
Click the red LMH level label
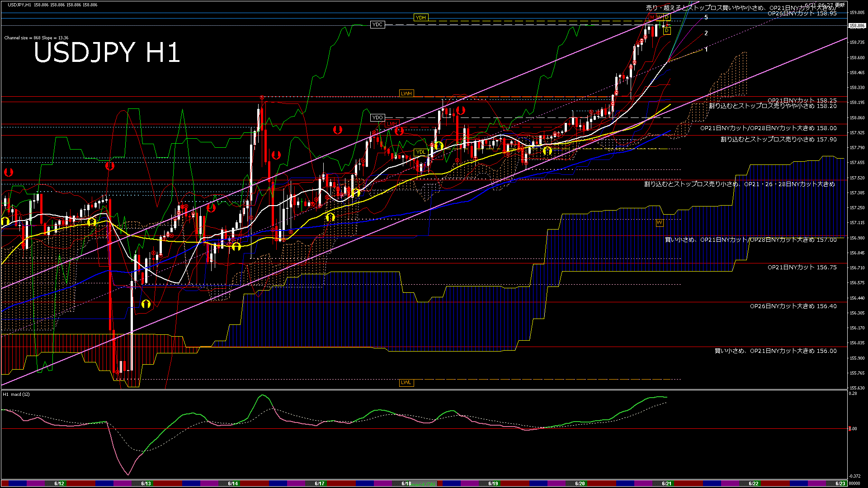[392, 124]
